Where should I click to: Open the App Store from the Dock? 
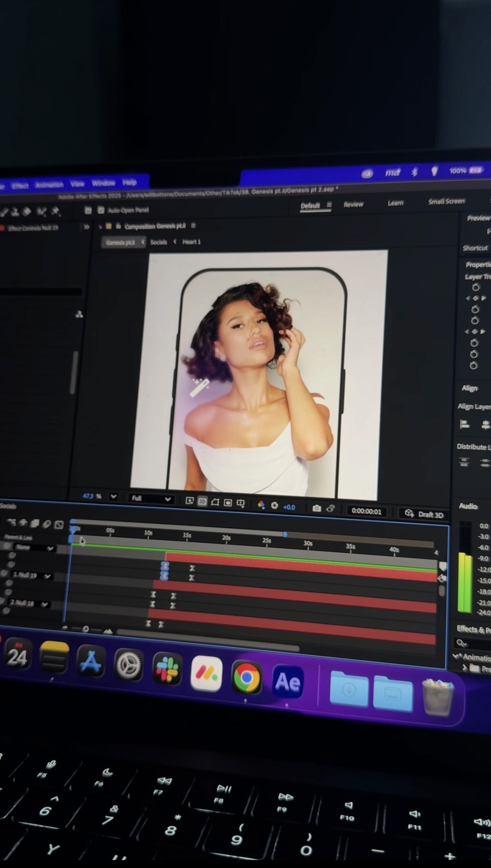coord(91,661)
